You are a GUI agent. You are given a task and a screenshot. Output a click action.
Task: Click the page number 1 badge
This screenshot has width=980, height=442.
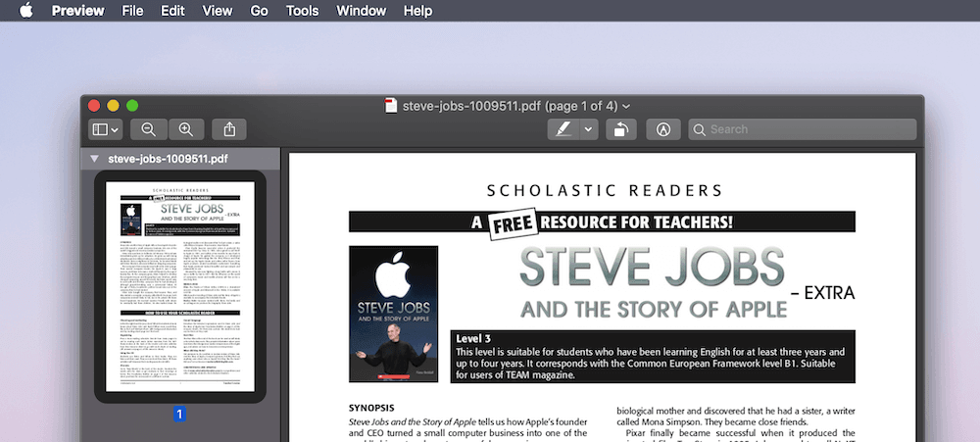pos(180,414)
